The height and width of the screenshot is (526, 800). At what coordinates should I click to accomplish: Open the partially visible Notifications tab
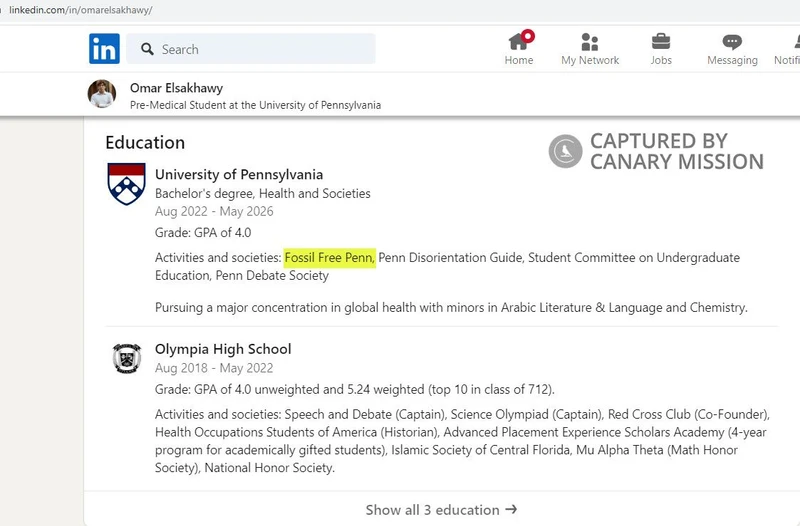tap(787, 48)
